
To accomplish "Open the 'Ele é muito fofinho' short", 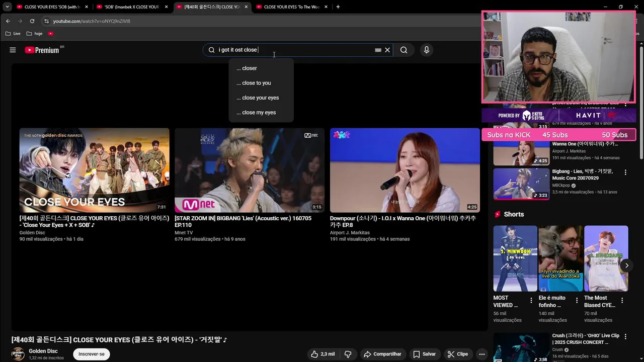I will tap(560, 258).
